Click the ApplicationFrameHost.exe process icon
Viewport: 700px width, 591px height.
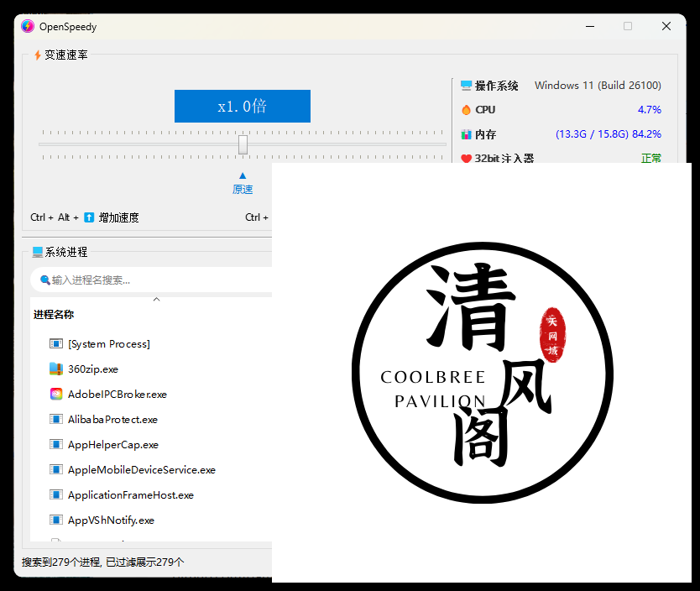(x=55, y=494)
